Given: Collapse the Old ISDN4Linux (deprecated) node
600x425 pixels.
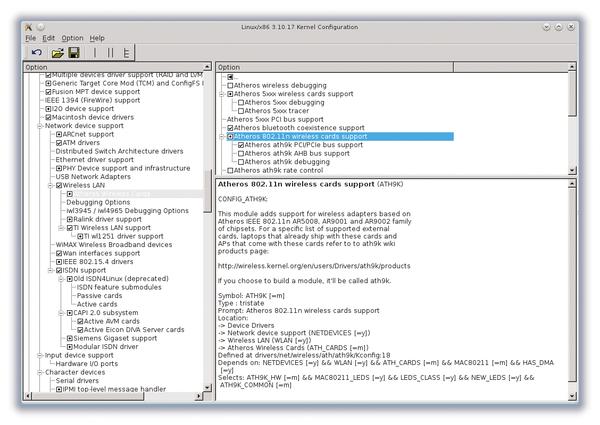Looking at the screenshot, I should (61, 279).
